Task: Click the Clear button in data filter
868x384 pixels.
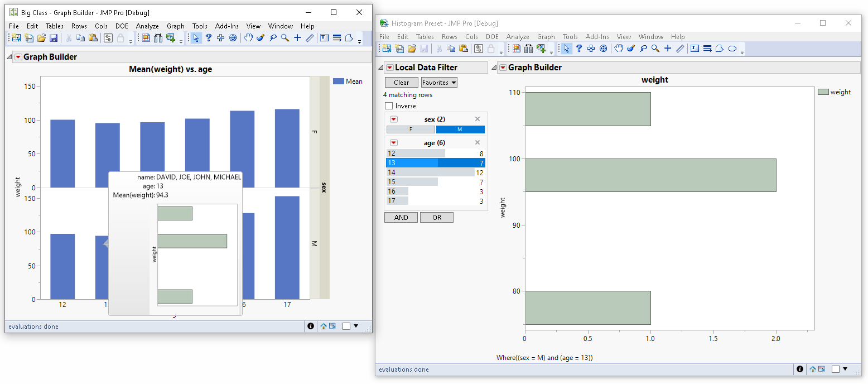Action: [x=401, y=83]
